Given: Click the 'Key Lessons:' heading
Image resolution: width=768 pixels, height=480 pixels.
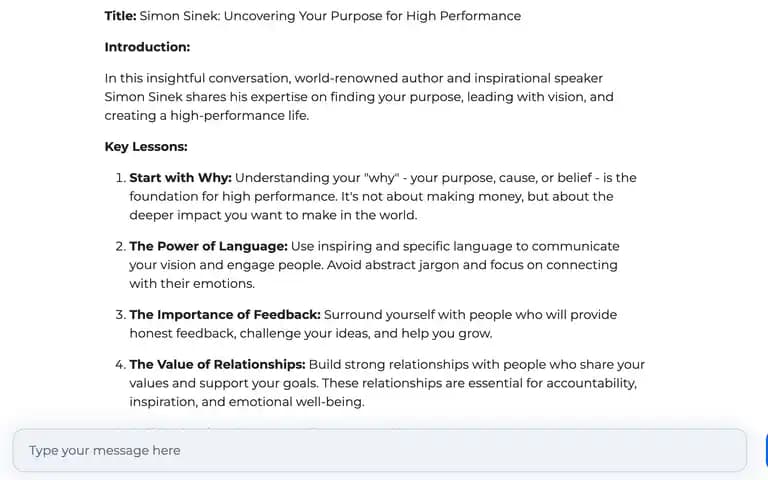Looking at the screenshot, I should (146, 147).
